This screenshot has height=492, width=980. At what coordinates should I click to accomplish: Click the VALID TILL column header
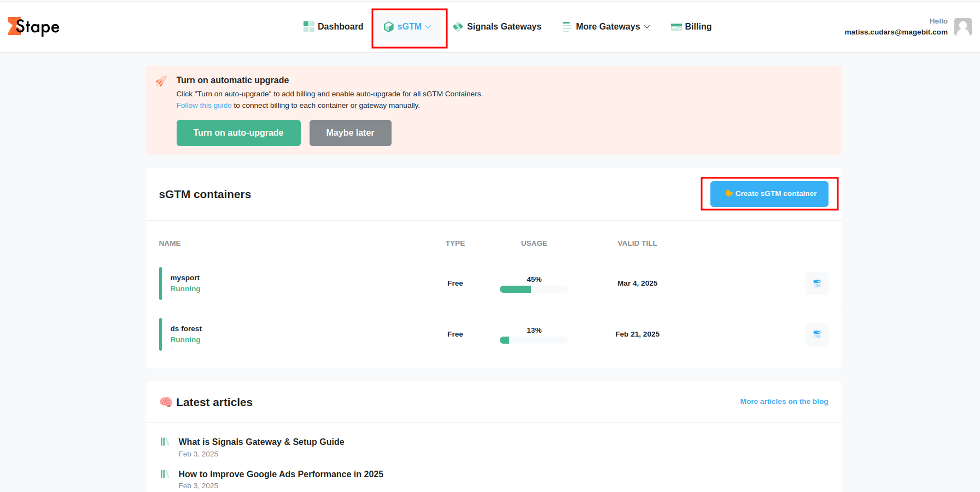[638, 244]
